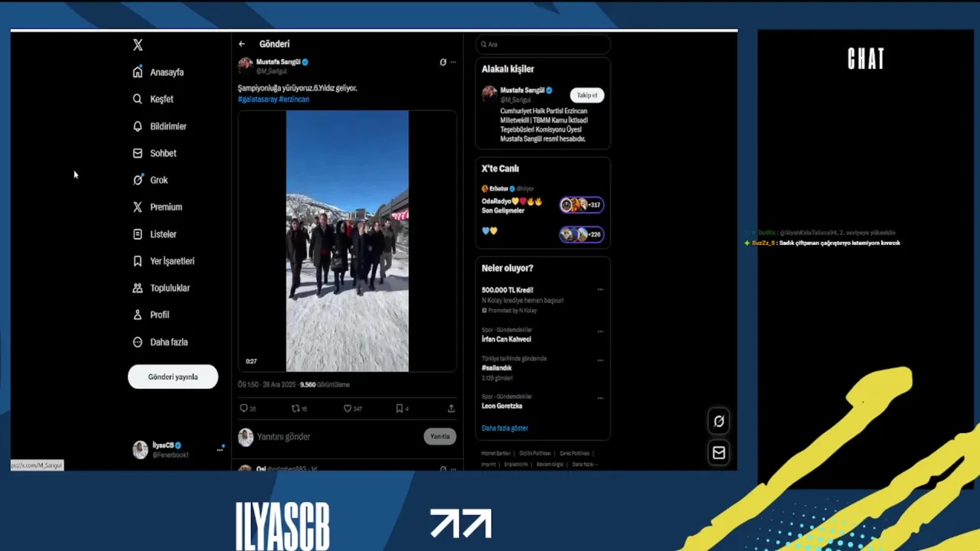The height and width of the screenshot is (551, 980).
Task: Open the floating messages envelope button
Action: pos(719,453)
